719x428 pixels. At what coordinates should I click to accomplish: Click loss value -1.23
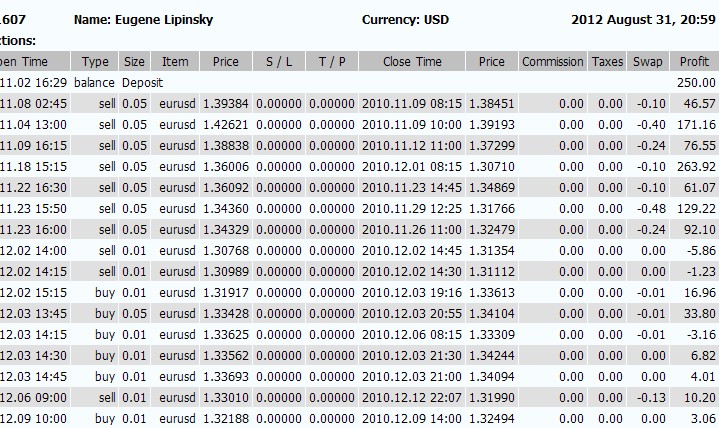701,272
